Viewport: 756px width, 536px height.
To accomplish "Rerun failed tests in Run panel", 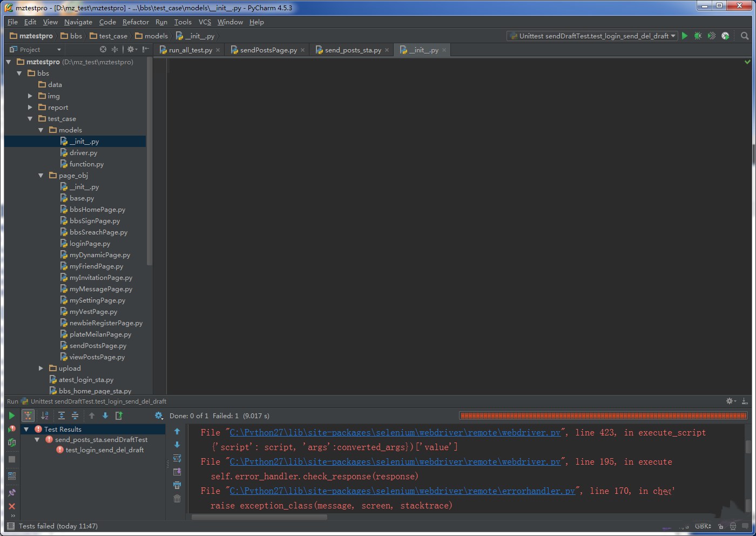I will click(x=12, y=429).
